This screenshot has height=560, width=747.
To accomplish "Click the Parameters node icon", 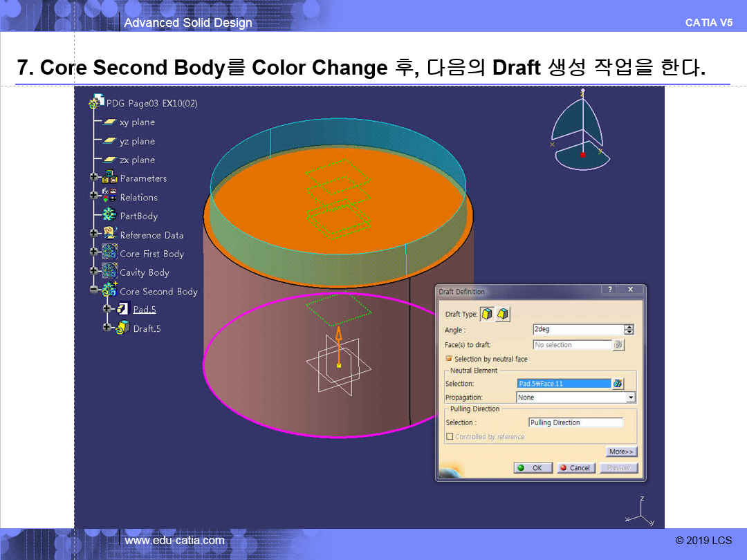I will click(x=110, y=178).
